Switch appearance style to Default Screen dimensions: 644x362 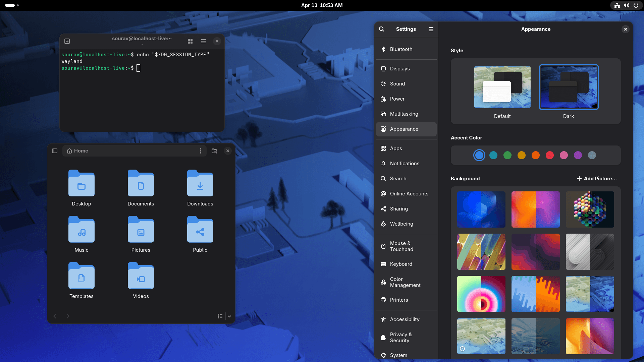point(502,87)
